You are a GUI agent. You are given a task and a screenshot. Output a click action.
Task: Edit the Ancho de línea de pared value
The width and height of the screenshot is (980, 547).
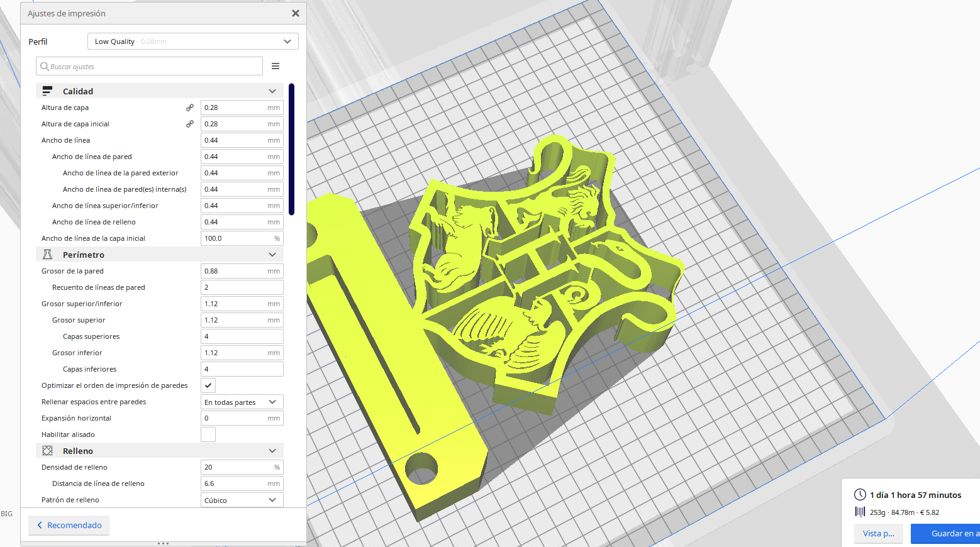pyautogui.click(x=242, y=157)
